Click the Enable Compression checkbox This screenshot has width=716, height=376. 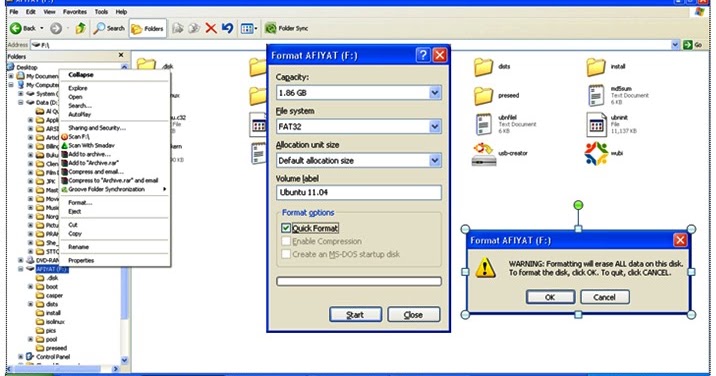286,241
